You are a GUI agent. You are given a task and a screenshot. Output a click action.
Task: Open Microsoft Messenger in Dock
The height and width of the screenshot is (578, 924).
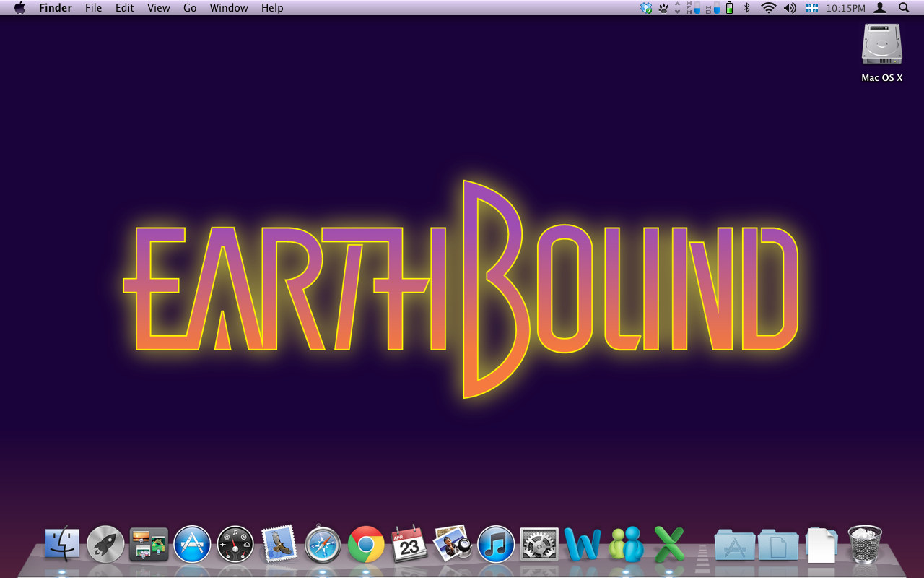pos(626,544)
